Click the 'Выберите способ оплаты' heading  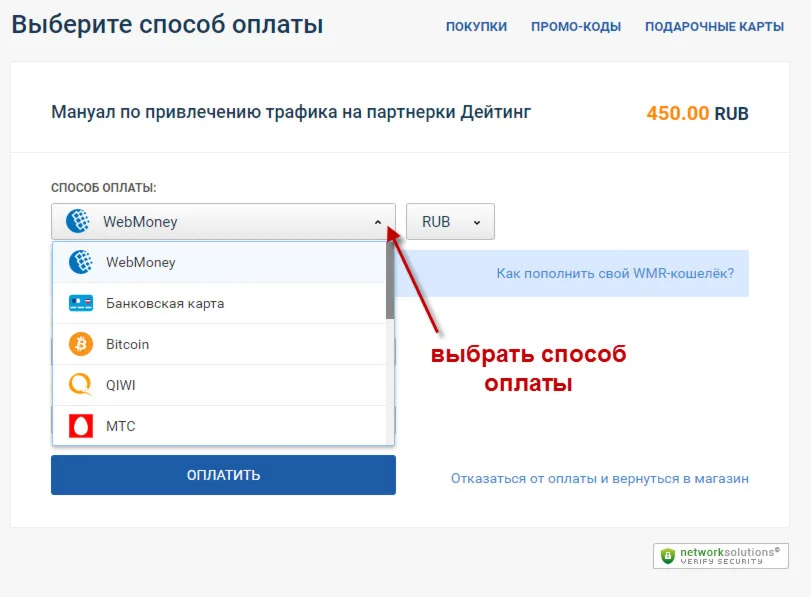[x=168, y=25]
